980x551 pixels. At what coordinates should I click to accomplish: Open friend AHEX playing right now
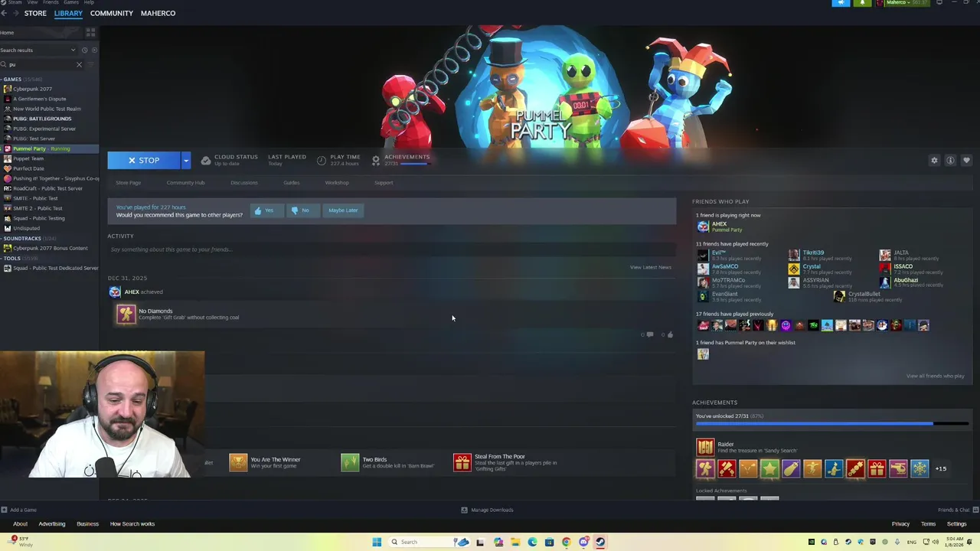tap(720, 227)
